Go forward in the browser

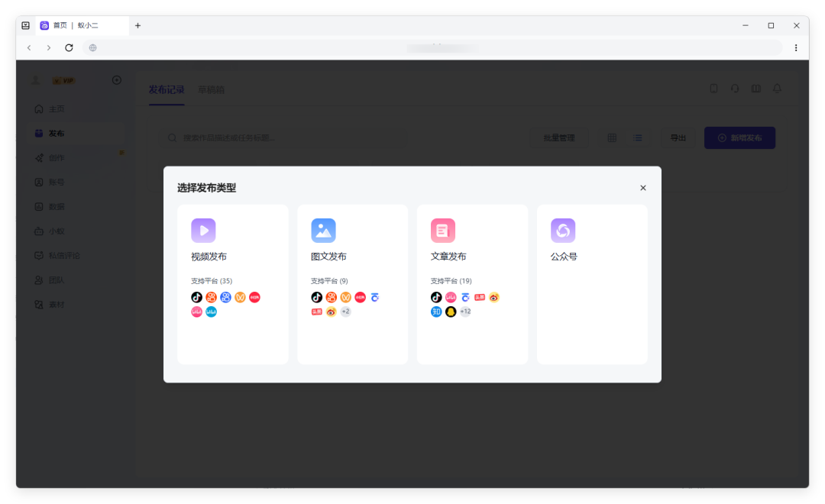(49, 48)
